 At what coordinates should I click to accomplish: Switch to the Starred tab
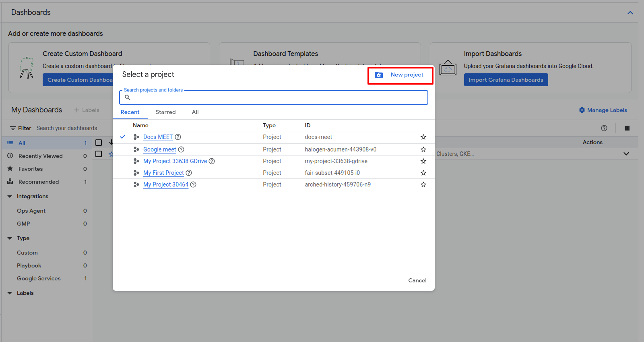tap(166, 112)
